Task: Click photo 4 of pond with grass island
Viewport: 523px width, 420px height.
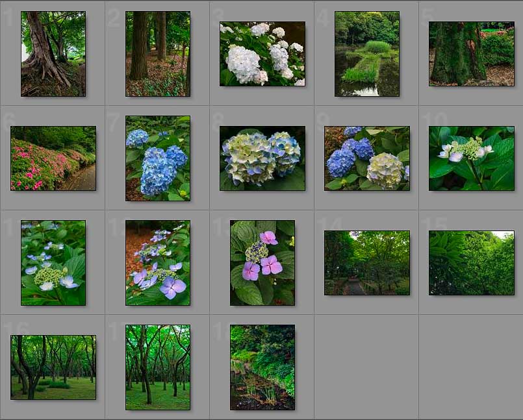Action: [x=367, y=54]
